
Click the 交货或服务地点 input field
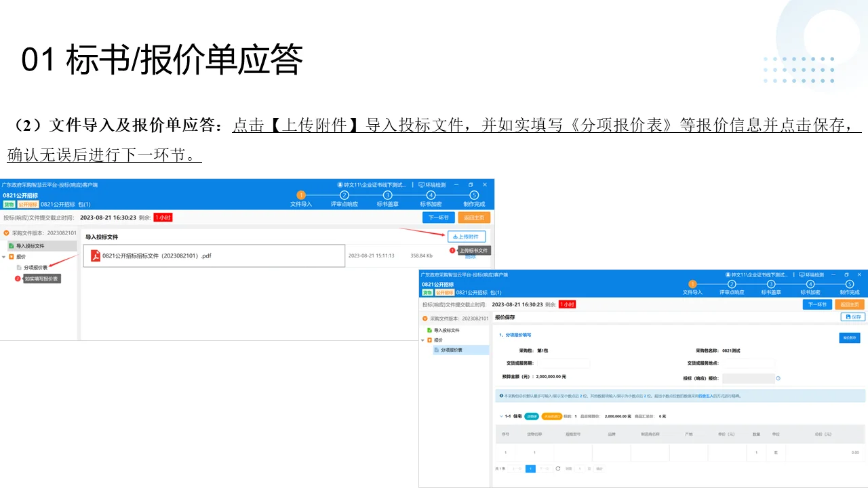(x=749, y=363)
